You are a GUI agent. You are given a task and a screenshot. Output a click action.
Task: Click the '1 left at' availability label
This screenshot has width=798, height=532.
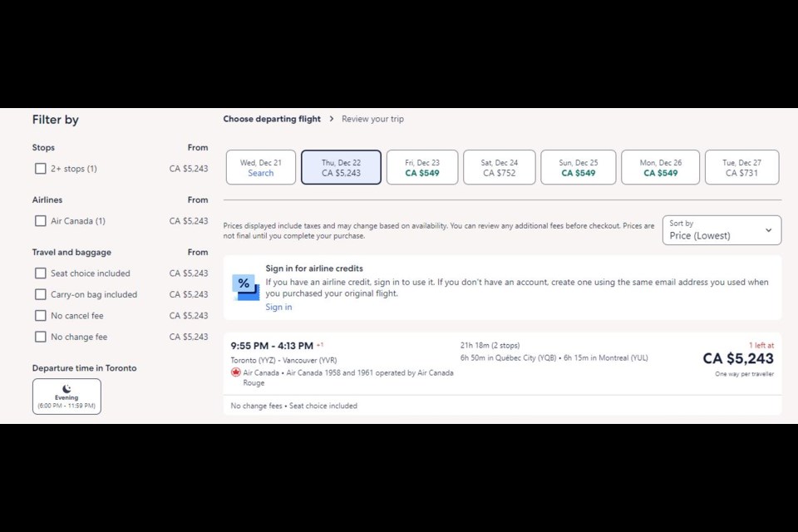(761, 345)
